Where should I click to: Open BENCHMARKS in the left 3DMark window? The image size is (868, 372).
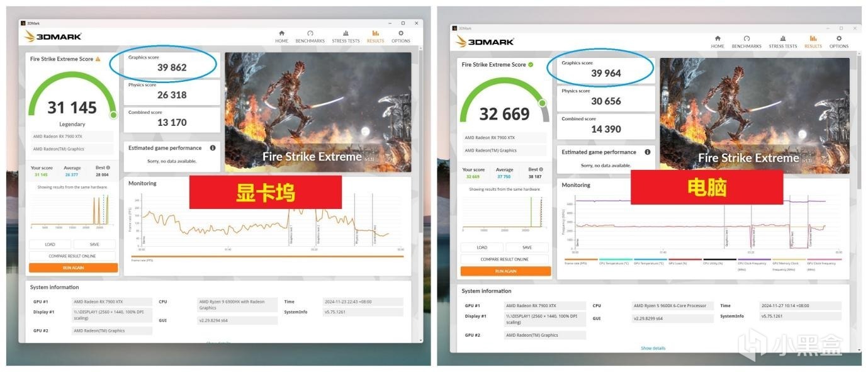(x=310, y=37)
